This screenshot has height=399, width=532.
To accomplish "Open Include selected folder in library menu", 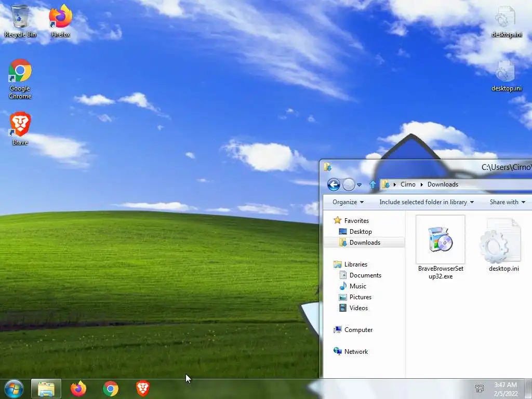I will (427, 202).
